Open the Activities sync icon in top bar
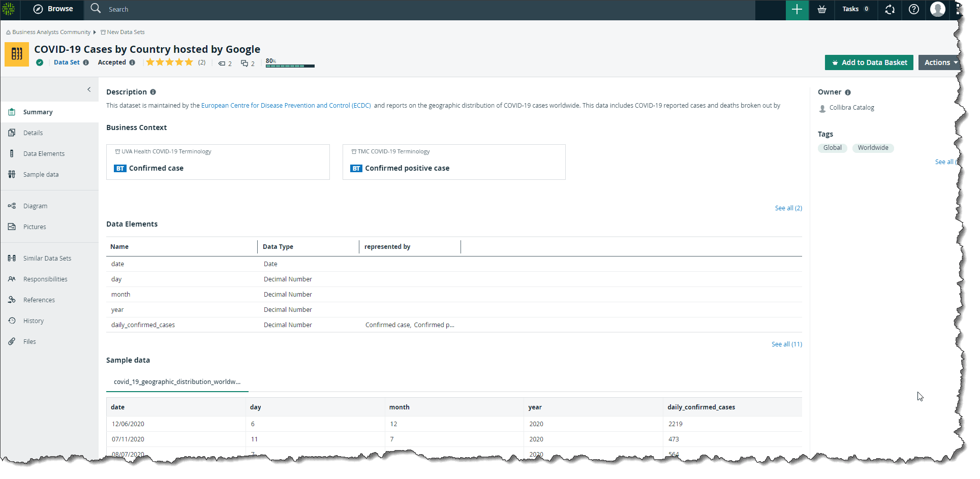The image size is (980, 479). pyautogui.click(x=890, y=9)
